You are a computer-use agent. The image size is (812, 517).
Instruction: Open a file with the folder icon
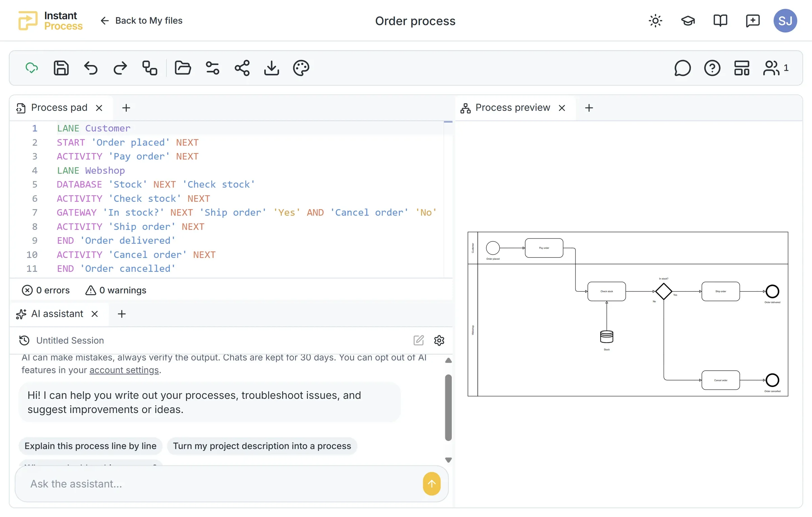183,68
